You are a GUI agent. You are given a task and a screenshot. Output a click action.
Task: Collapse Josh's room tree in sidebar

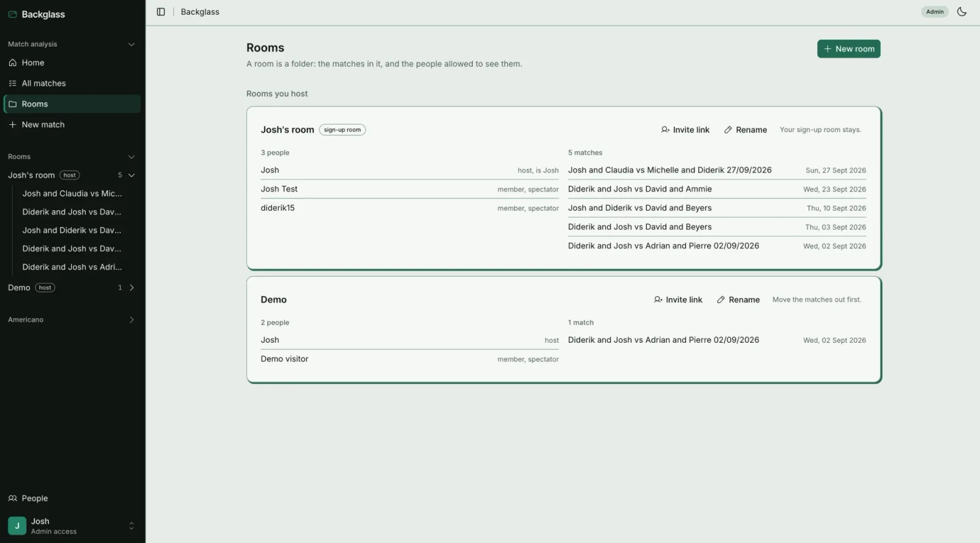[131, 175]
